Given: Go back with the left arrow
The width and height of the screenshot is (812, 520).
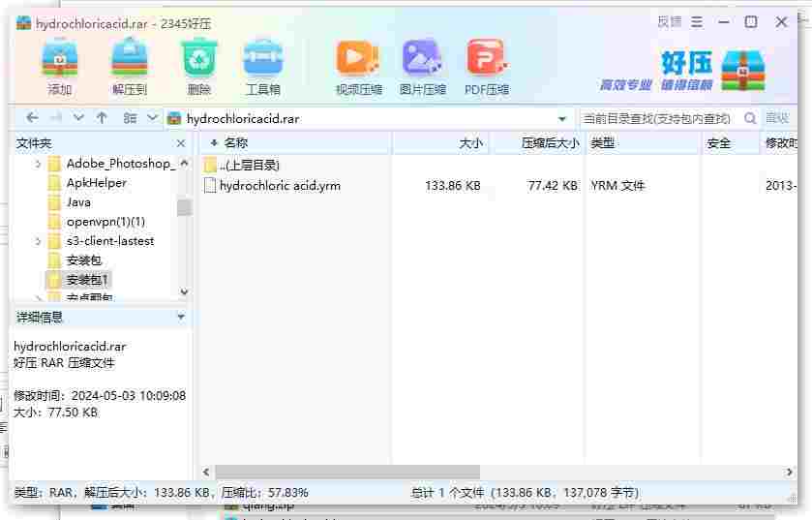Looking at the screenshot, I should (32, 118).
